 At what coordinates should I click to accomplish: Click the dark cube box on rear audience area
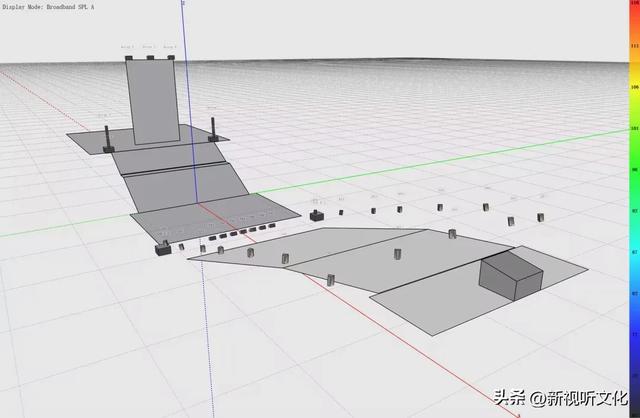(510, 275)
